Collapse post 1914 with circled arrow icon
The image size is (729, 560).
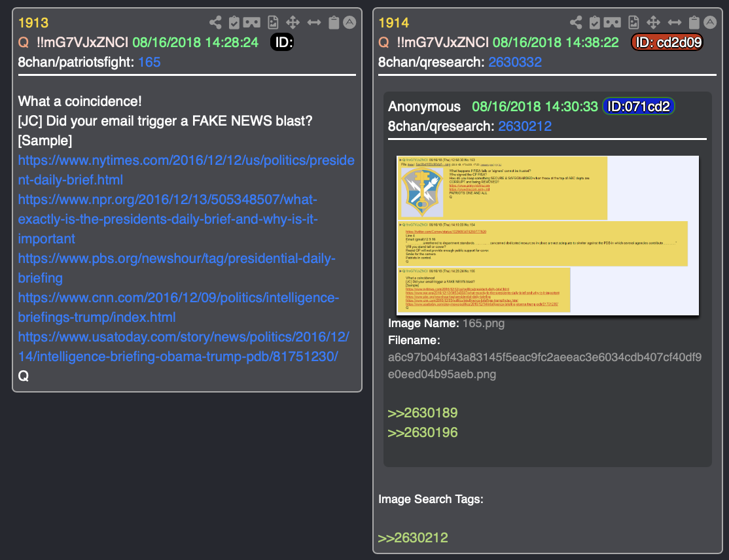[711, 22]
